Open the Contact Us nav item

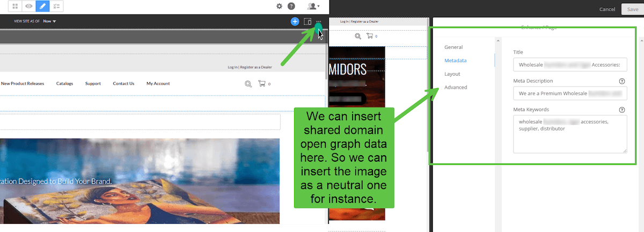[x=123, y=83]
